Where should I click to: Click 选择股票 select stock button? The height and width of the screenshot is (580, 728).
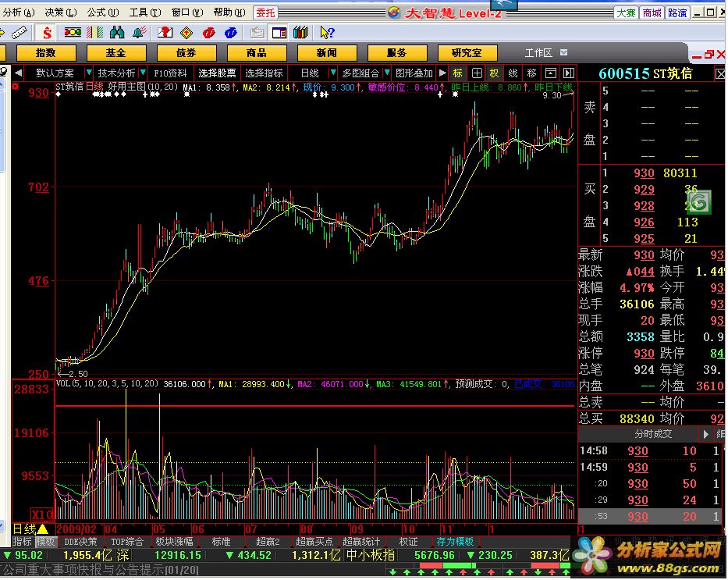[217, 73]
